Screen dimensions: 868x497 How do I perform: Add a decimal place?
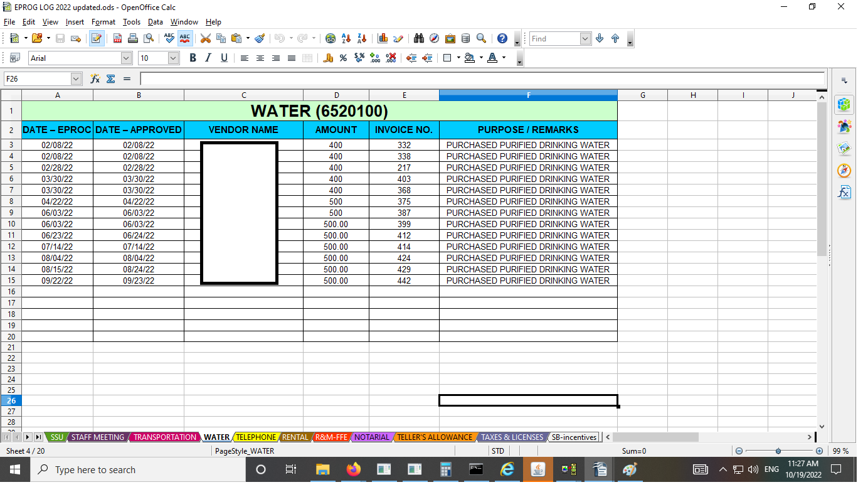point(375,58)
